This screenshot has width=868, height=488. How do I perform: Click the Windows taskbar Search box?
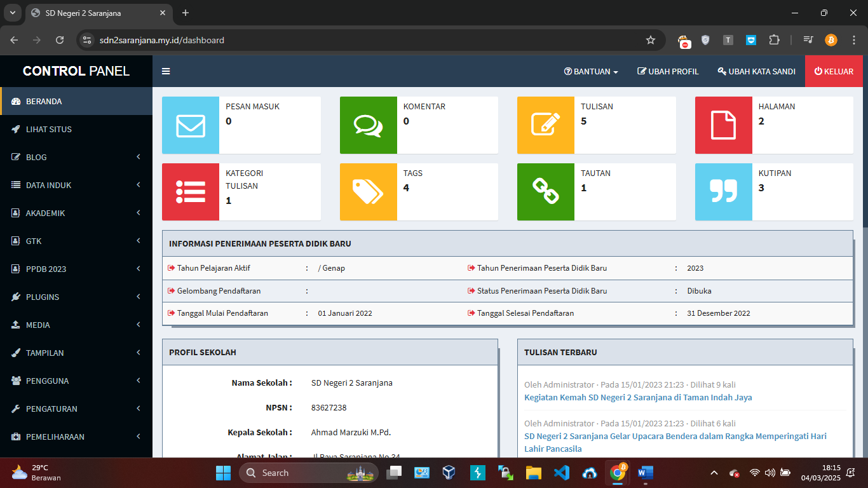[309, 473]
